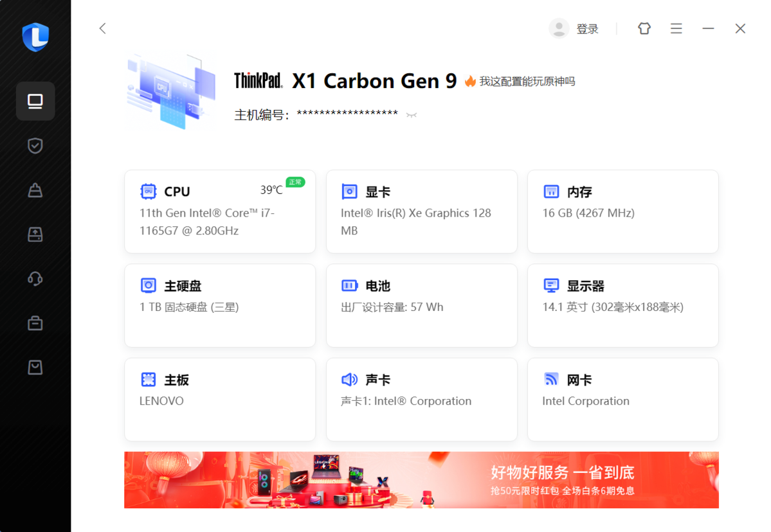Click the 我这配置能玩原神吗 hot link
771x532 pixels.
click(x=527, y=81)
